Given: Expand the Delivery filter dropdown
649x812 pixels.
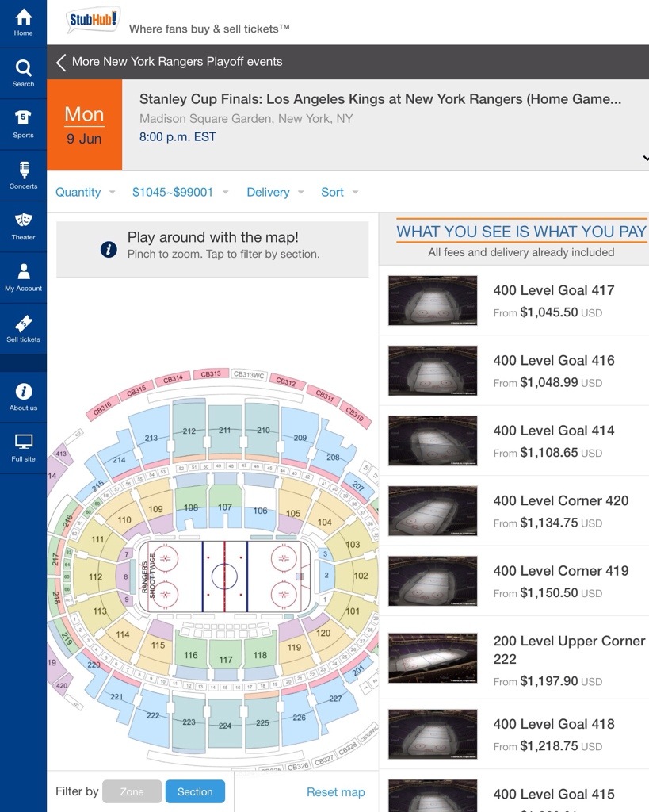Looking at the screenshot, I should point(275,192).
